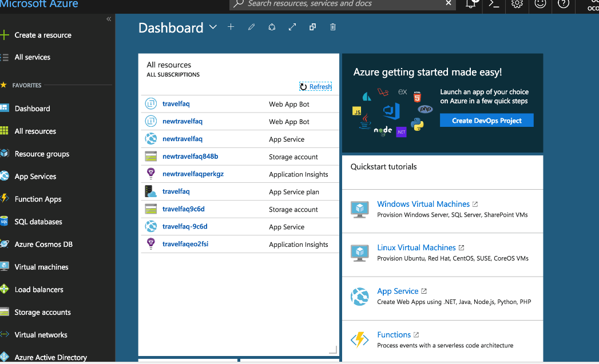This screenshot has width=599, height=364.
Task: Click the plus icon to add new dashboard
Action: pyautogui.click(x=231, y=27)
